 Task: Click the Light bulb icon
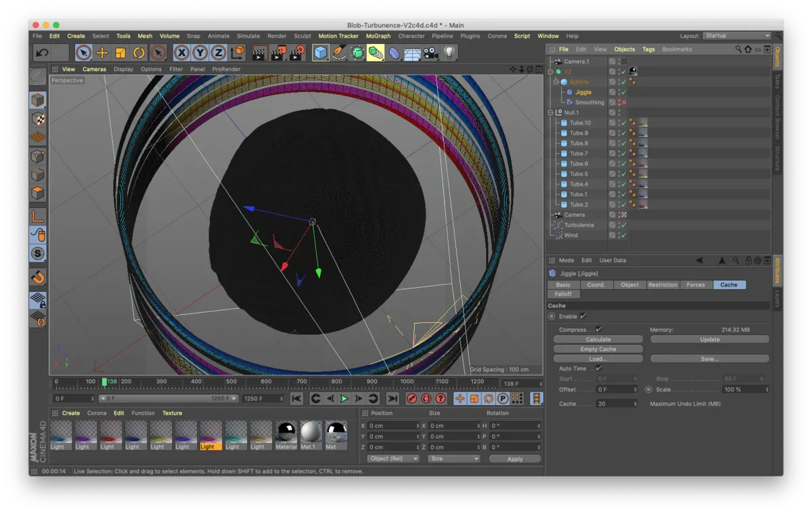coord(449,53)
